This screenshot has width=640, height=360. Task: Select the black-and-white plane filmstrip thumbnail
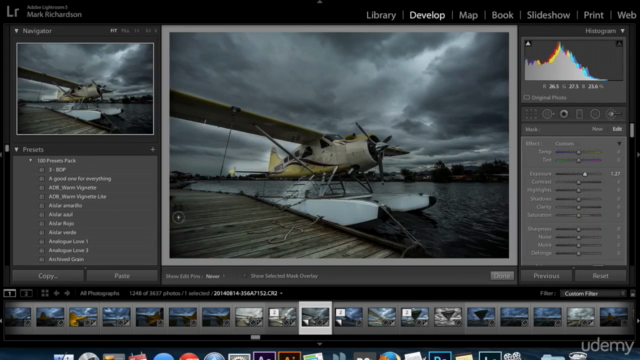click(448, 317)
